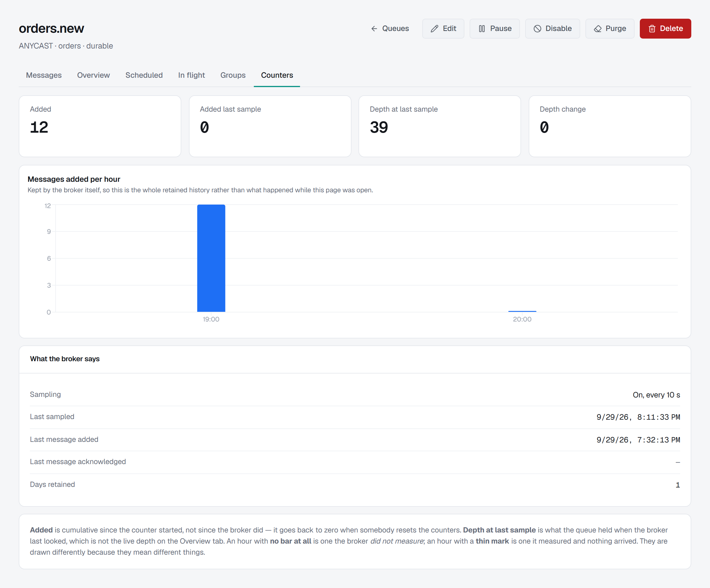Click the ANYCAST · orders · durable subtitle

coord(66,46)
